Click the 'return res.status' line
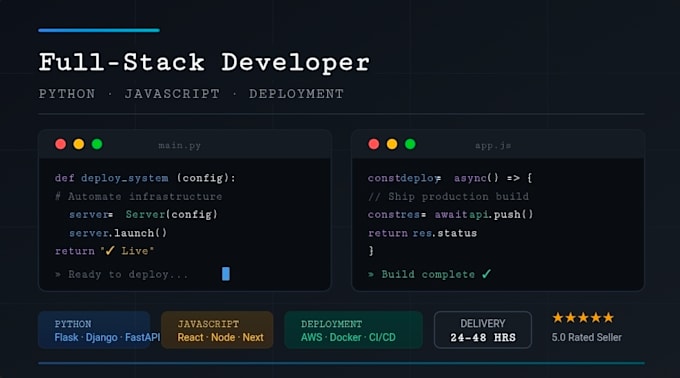This screenshot has height=378, width=680. [x=422, y=233]
